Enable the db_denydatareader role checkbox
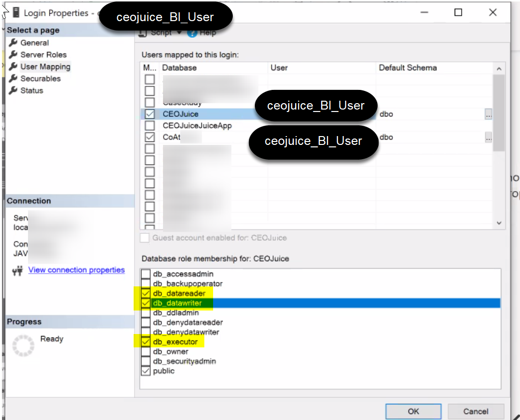520x420 pixels. [x=145, y=322]
